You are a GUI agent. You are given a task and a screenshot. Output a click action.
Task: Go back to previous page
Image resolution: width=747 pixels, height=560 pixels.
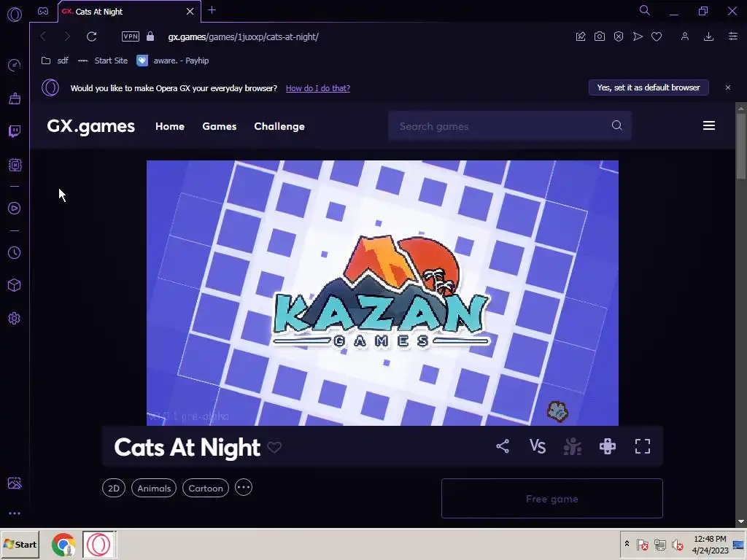click(43, 36)
